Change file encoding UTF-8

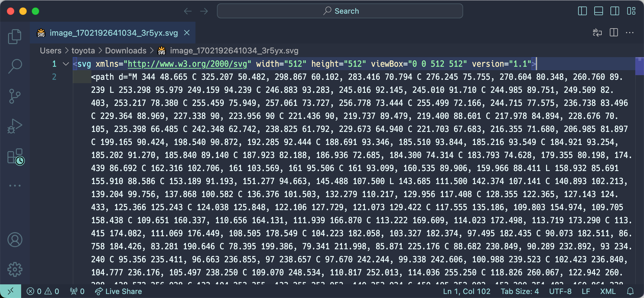pyautogui.click(x=560, y=291)
